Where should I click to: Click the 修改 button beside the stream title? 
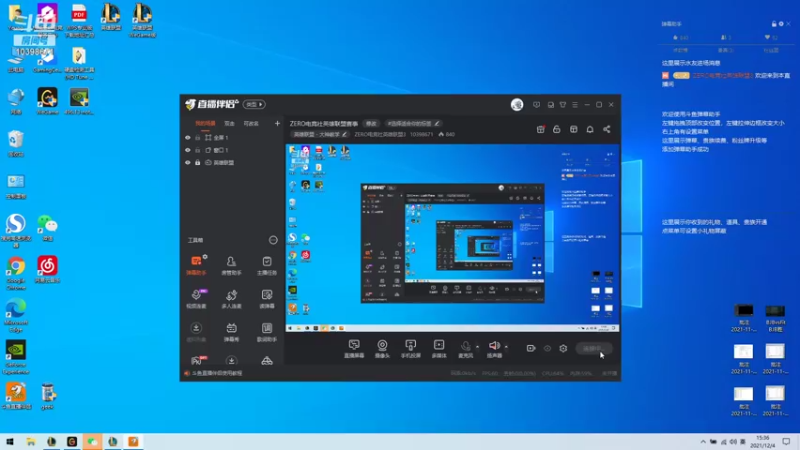click(371, 123)
